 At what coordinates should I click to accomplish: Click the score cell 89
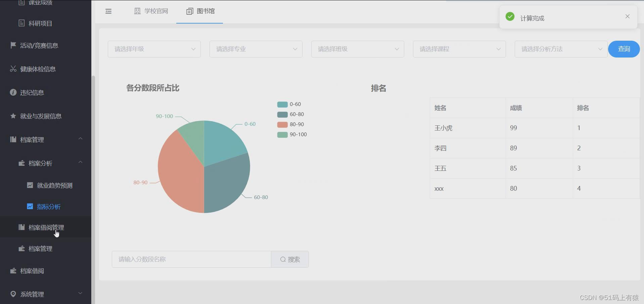[539, 148]
